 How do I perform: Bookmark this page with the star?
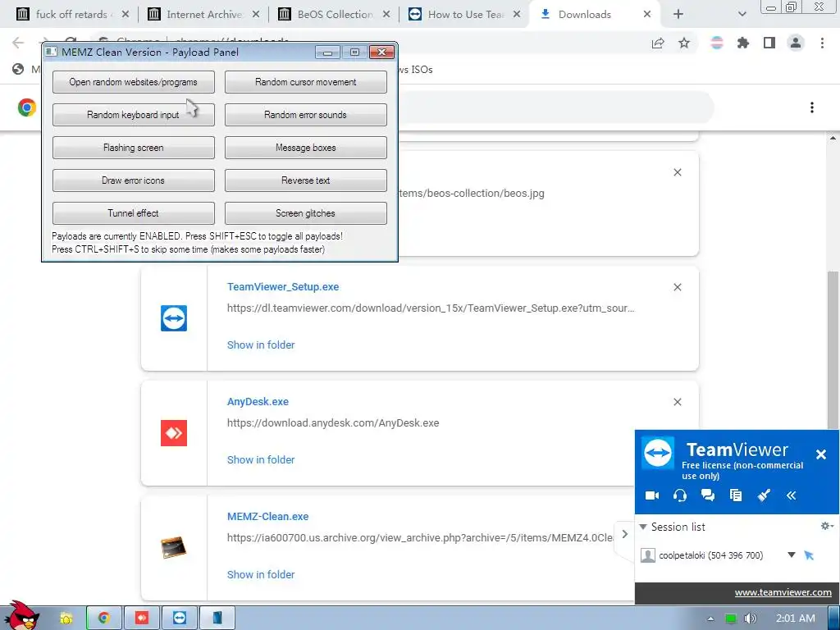click(684, 43)
